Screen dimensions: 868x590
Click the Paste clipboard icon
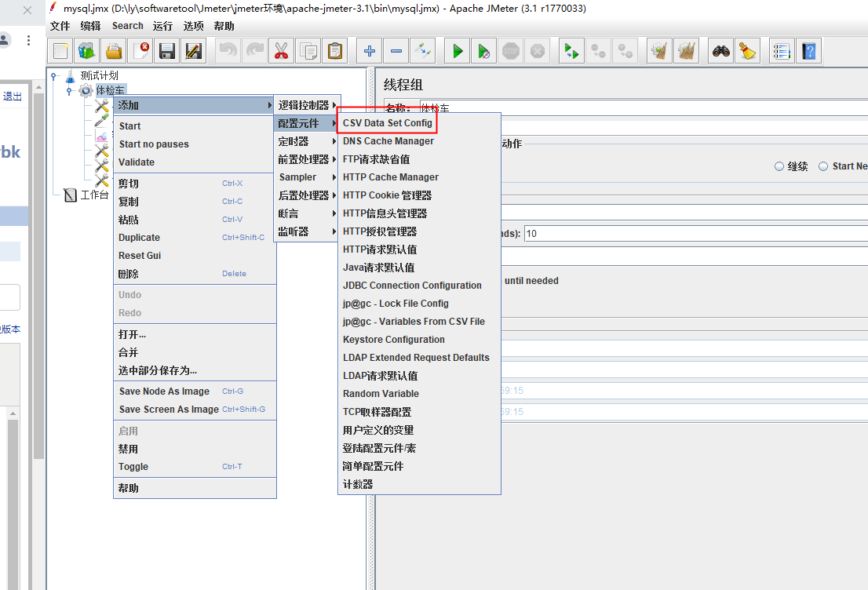(334, 52)
